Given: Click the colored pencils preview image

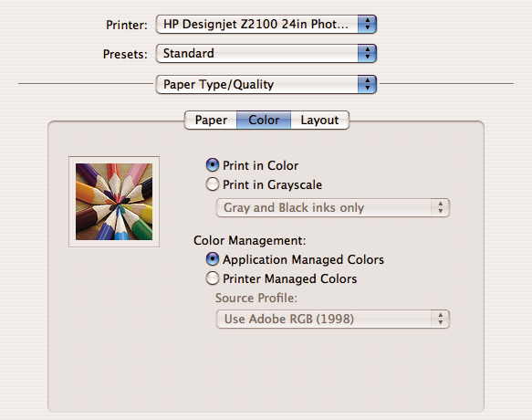Looking at the screenshot, I should [114, 202].
